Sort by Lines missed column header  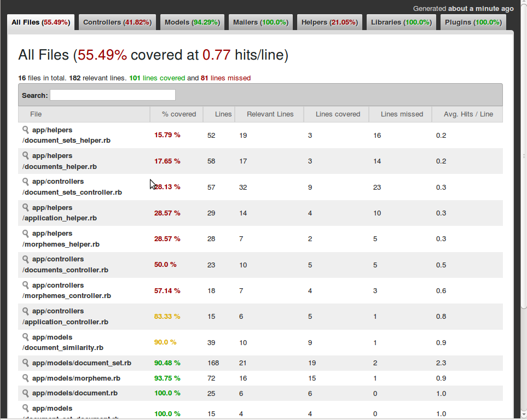pos(402,114)
